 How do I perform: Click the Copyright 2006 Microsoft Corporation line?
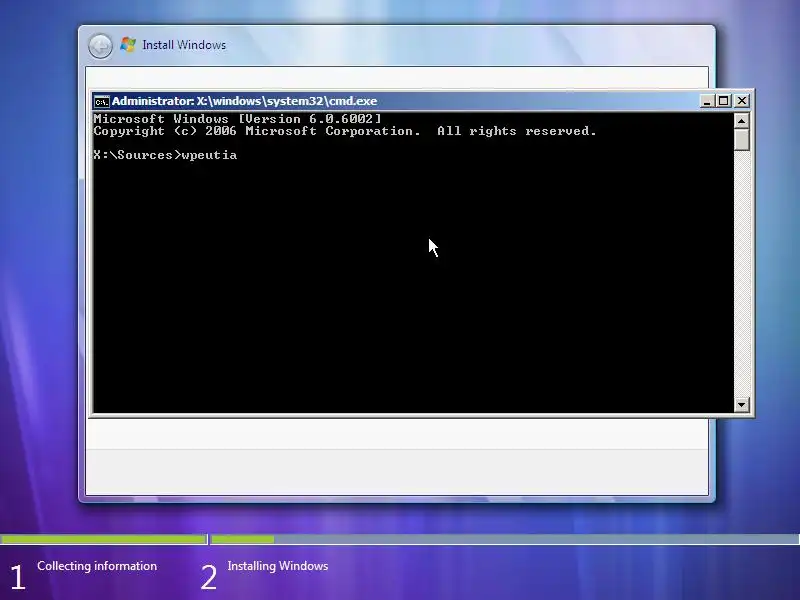[345, 131]
